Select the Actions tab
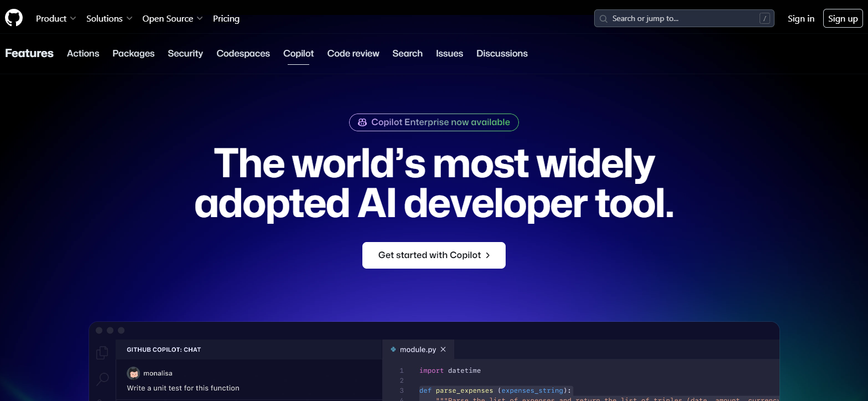 83,53
